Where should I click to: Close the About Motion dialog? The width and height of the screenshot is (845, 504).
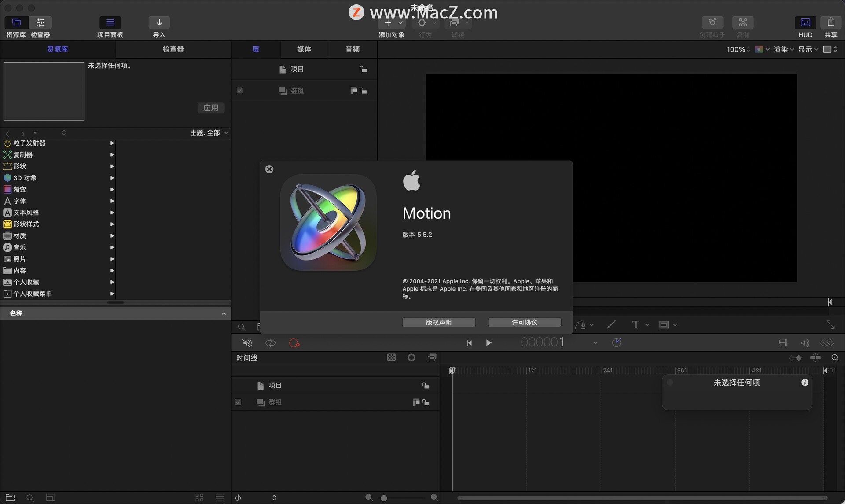[269, 169]
